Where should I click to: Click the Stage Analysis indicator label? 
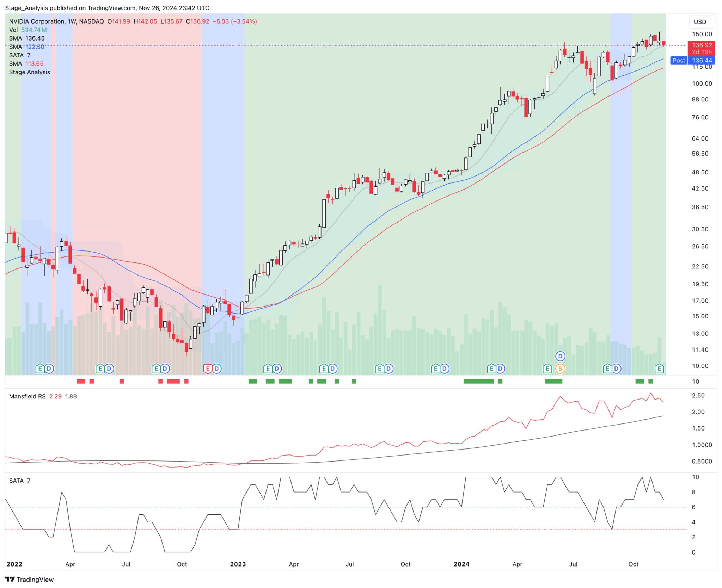pyautogui.click(x=30, y=72)
